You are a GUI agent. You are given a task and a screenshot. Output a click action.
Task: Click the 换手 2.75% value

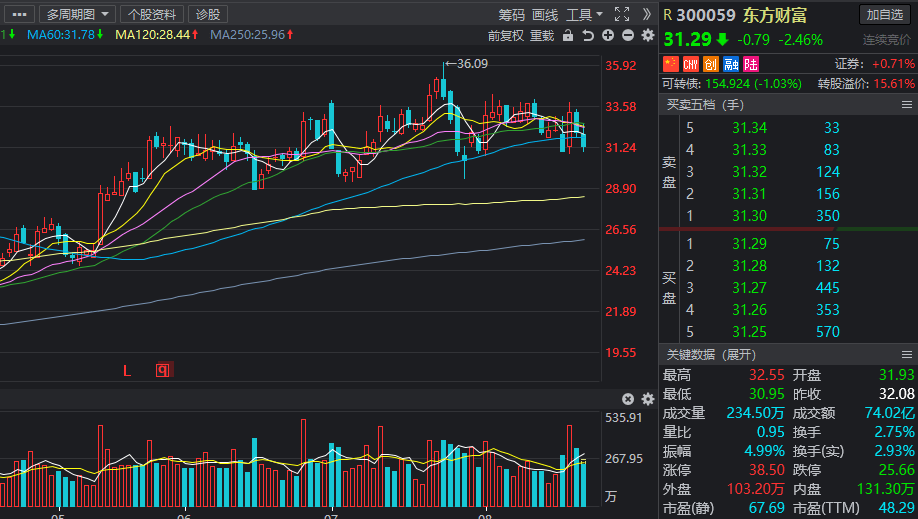coord(894,432)
